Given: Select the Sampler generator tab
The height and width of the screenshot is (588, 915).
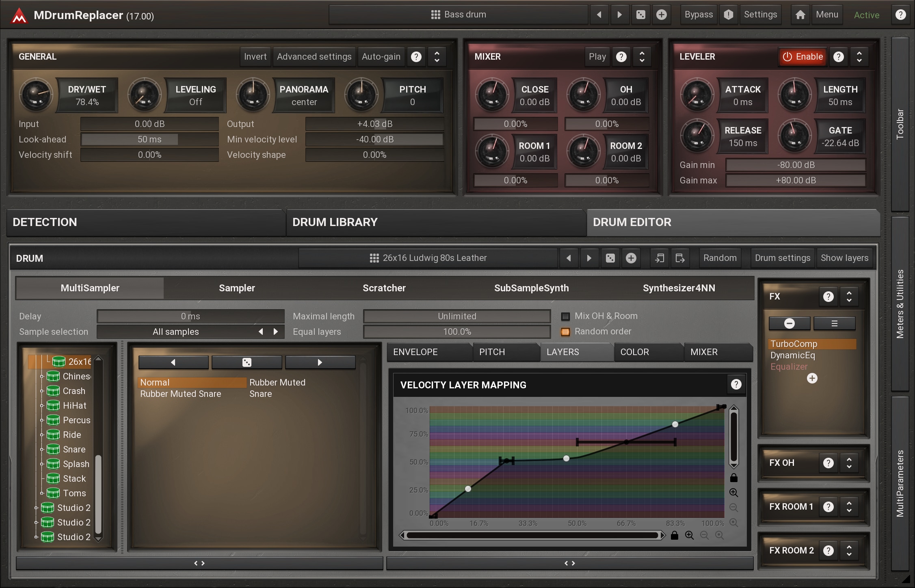Looking at the screenshot, I should (x=237, y=288).
